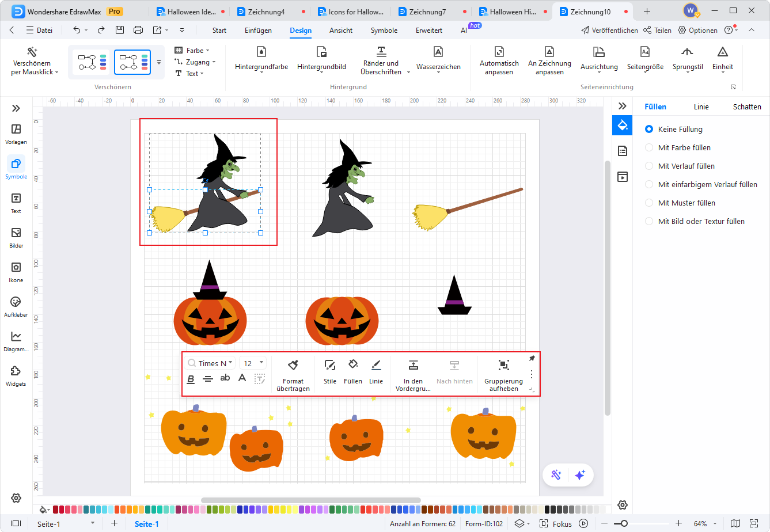Pick a red swatch from bottom color palette
Viewport: 770px width, 532px height.
tap(55, 510)
